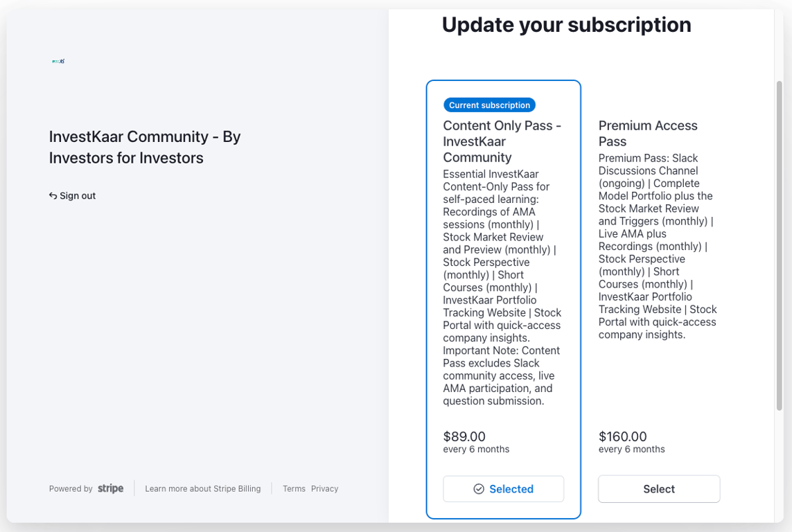Click the checkmark icon in Selected button

point(479,489)
